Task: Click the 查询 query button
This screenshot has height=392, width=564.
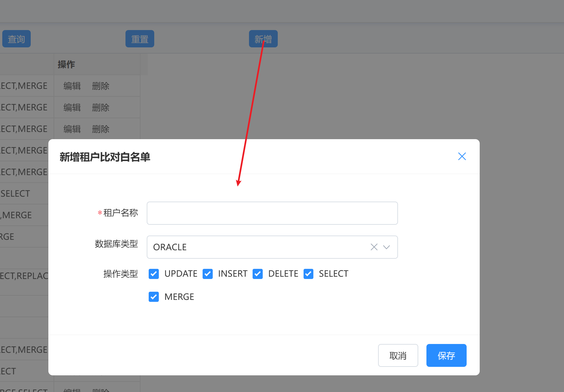Action: [16, 39]
